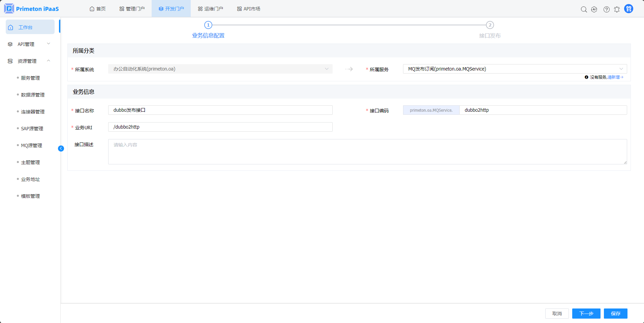
Task: Select 连接器管理 in the sidebar
Action: pyautogui.click(x=33, y=112)
